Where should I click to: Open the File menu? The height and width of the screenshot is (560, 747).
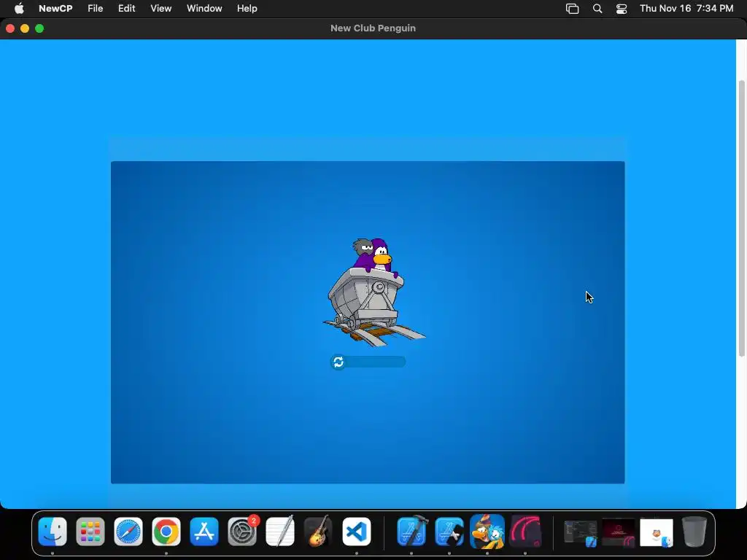[x=96, y=9]
